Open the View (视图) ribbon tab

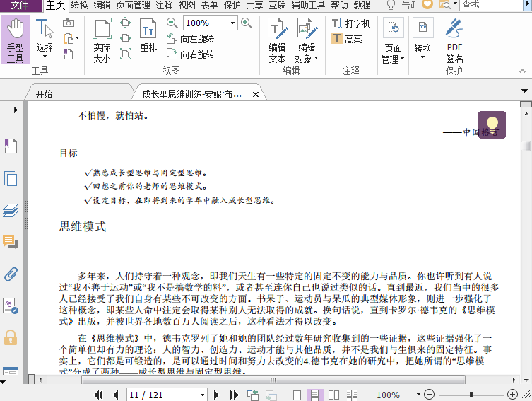187,5
